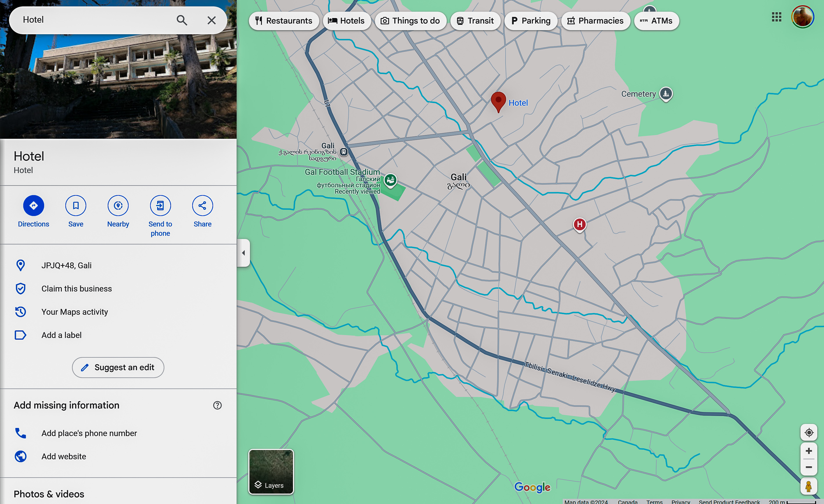The width and height of the screenshot is (824, 504).
Task: Filter map by Hotels chip
Action: (346, 21)
